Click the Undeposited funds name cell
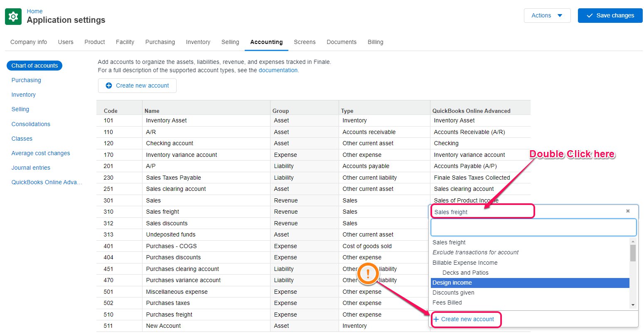 206,234
